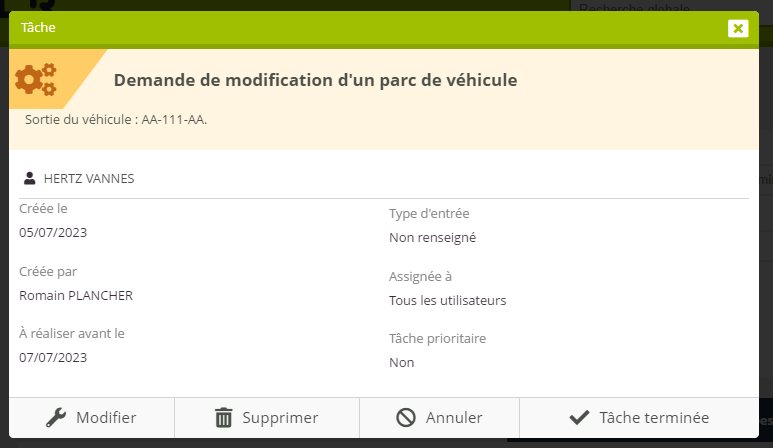
Task: Click the orange gears icon in the header
Action: point(35,79)
